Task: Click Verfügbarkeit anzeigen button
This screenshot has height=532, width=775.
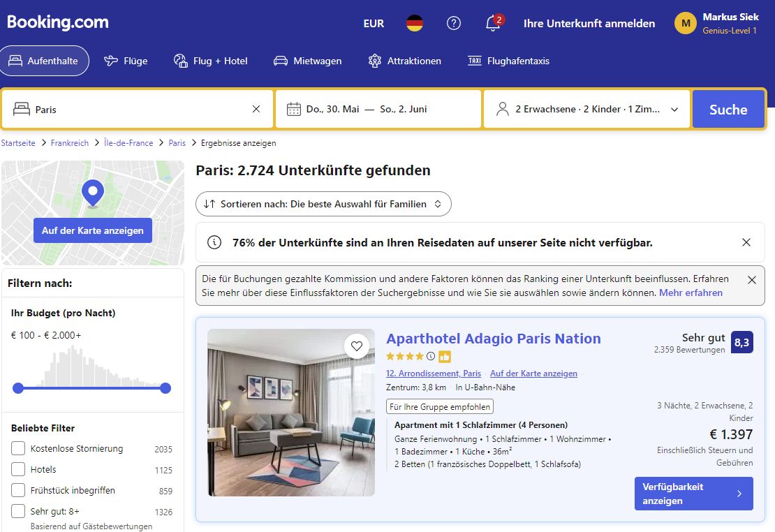Action: pos(693,494)
